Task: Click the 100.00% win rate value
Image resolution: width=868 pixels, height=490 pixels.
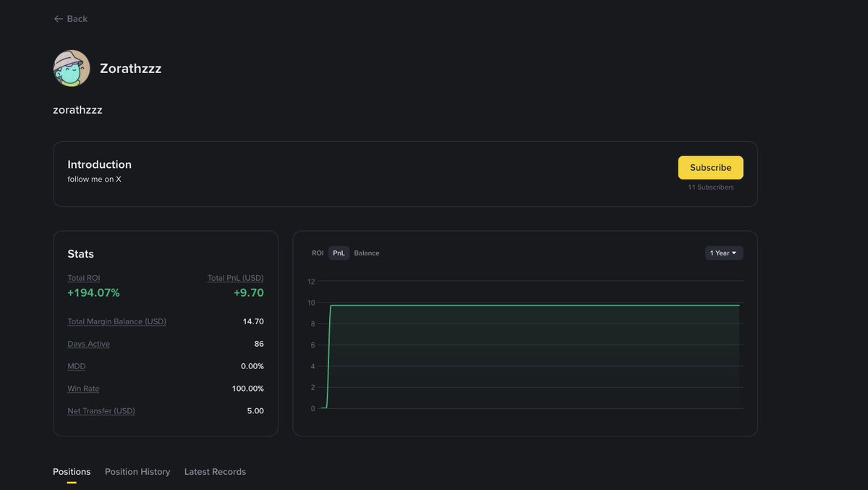Action: pyautogui.click(x=248, y=389)
